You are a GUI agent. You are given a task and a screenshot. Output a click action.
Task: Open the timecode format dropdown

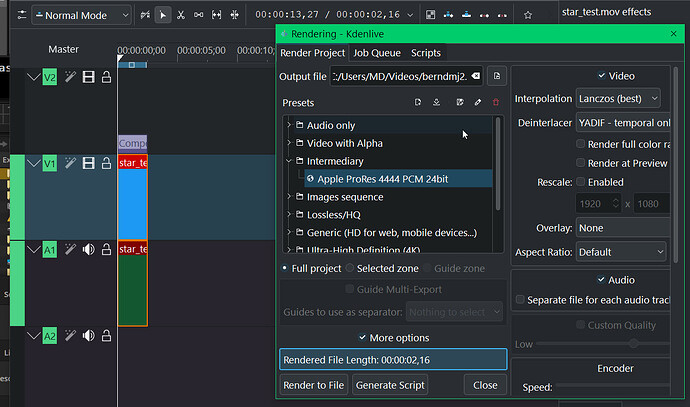pyautogui.click(x=410, y=15)
